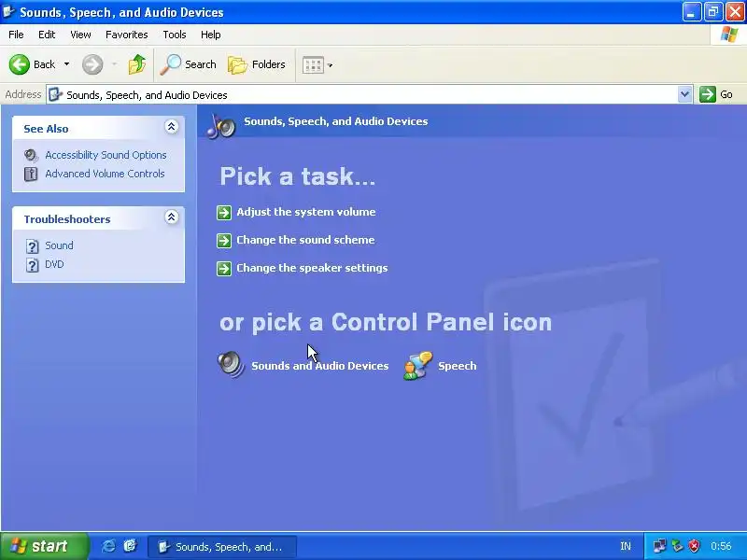Open the Back button history dropdown
The image size is (747, 560).
[66, 64]
